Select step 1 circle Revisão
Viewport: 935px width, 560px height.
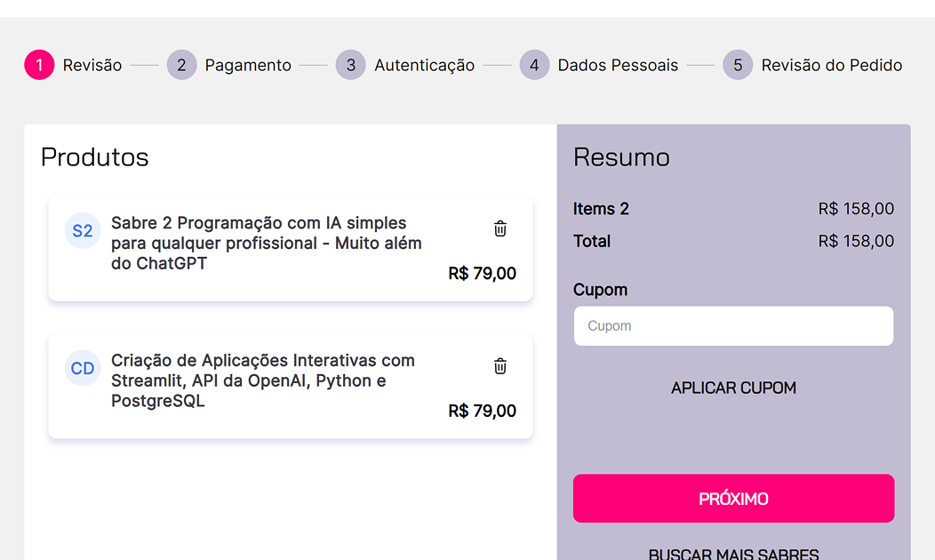[39, 64]
